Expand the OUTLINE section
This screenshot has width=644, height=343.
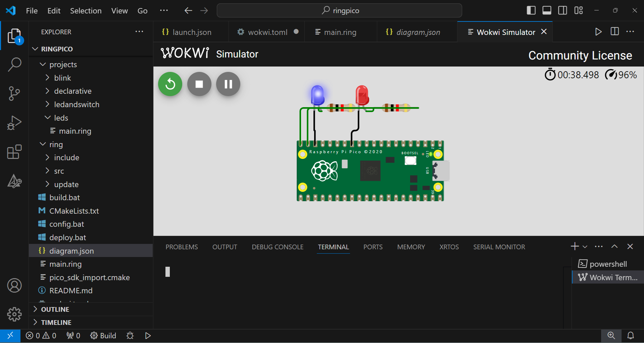click(x=55, y=309)
